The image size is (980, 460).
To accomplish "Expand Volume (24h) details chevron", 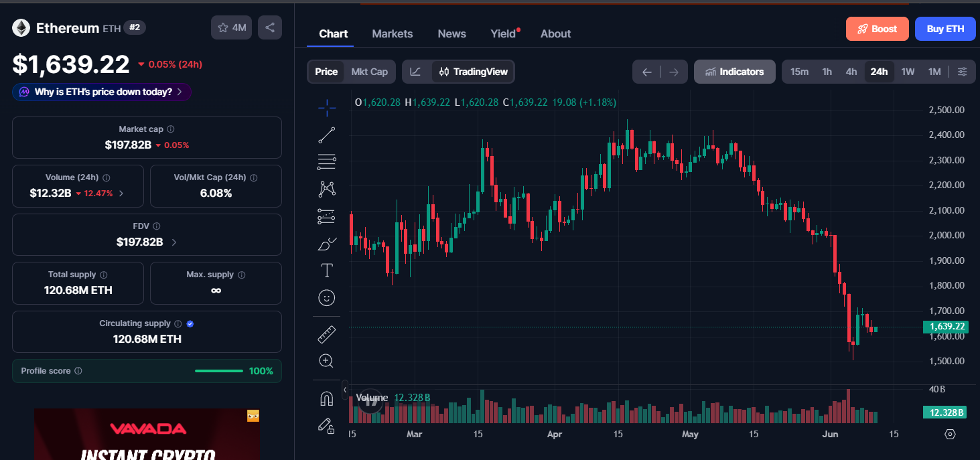I will pos(121,194).
